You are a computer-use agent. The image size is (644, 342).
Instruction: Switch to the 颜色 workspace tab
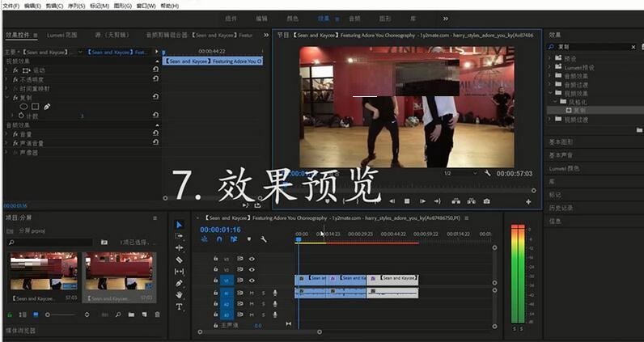293,18
